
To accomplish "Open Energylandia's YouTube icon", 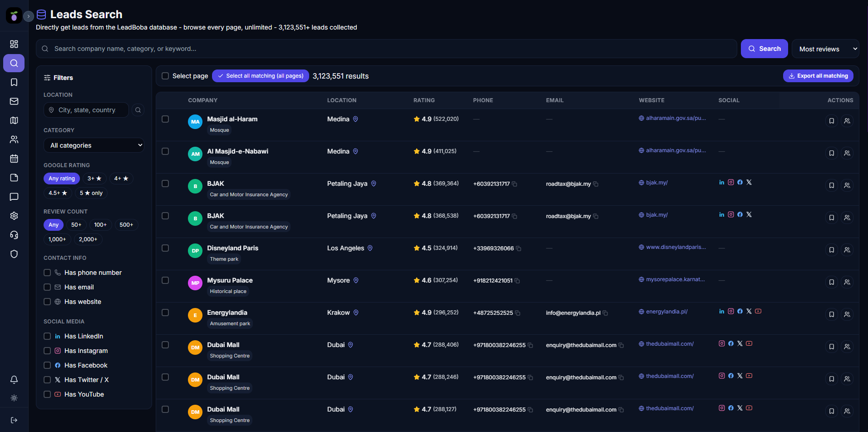I will (x=758, y=311).
